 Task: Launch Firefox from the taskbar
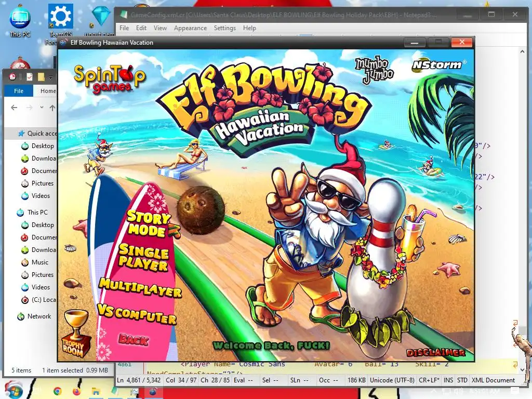pyautogui.click(x=76, y=391)
